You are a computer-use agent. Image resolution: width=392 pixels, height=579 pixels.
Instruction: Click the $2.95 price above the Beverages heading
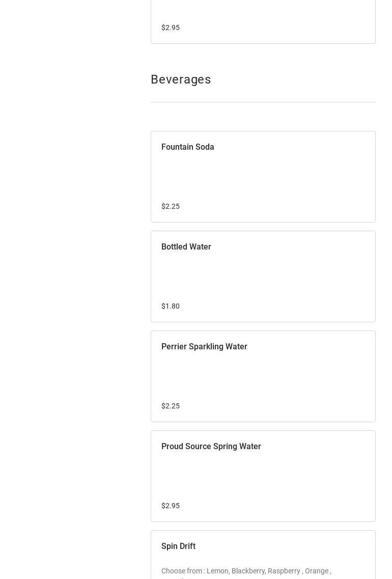[x=171, y=27]
